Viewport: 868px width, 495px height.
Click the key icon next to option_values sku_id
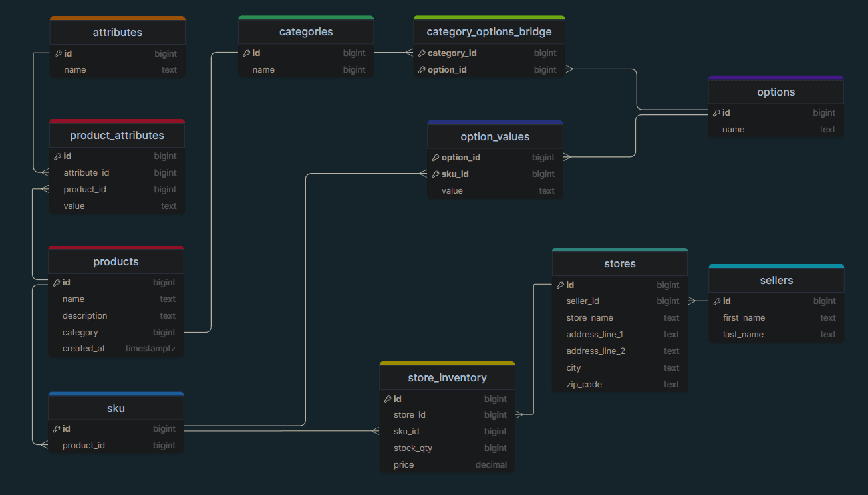click(436, 174)
